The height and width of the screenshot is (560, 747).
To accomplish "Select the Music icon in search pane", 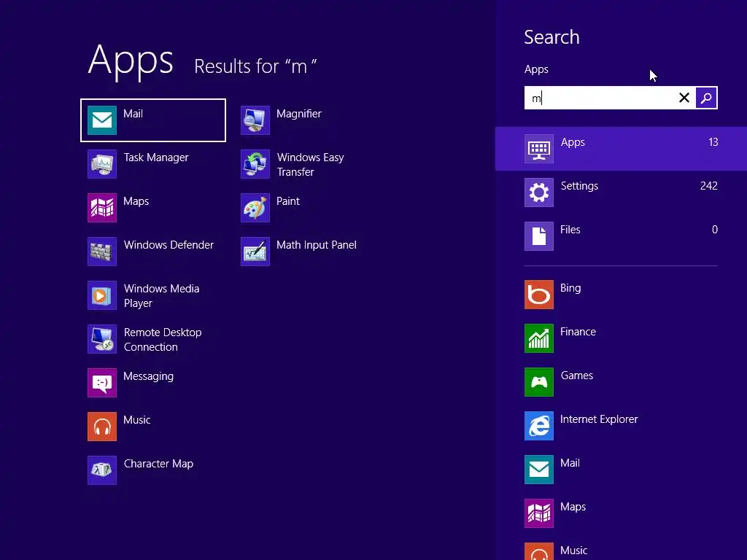I will (x=539, y=551).
